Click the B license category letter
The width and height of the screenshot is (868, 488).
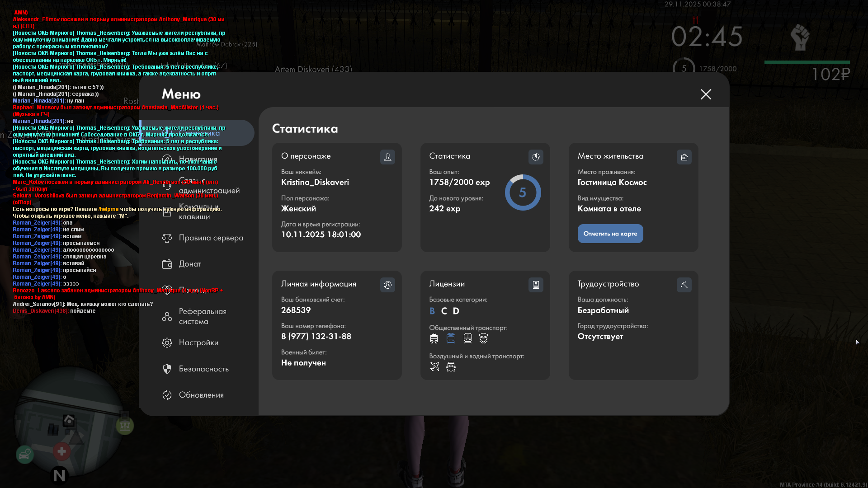(x=432, y=311)
